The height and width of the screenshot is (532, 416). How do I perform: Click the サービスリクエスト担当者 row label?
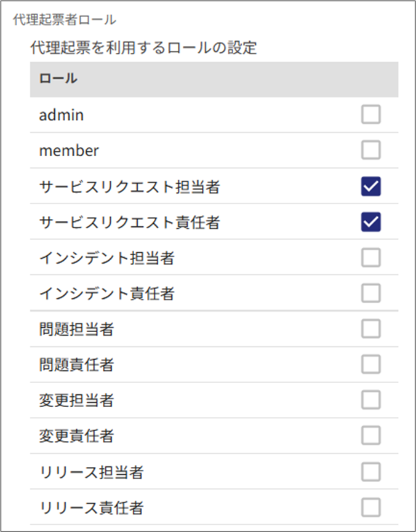[129, 186]
